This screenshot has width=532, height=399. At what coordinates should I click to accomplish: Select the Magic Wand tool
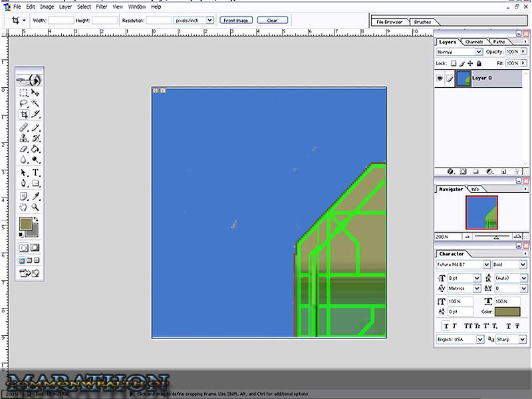[36, 104]
